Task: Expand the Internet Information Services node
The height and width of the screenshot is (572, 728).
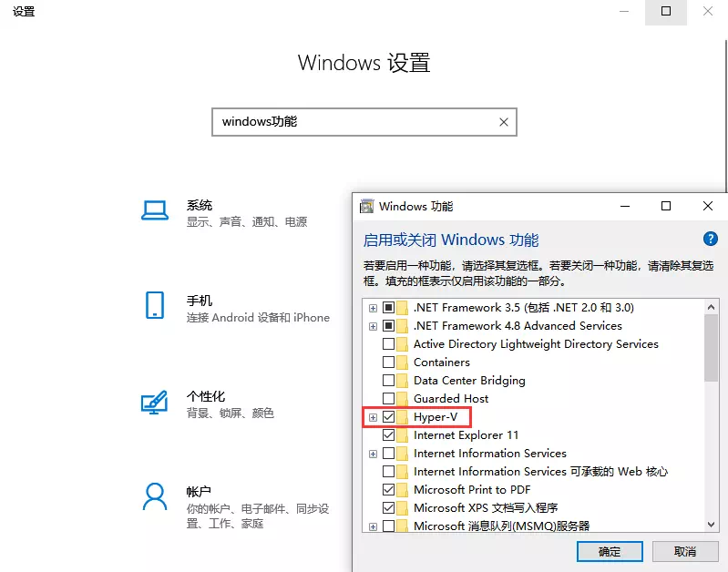Action: [373, 454]
